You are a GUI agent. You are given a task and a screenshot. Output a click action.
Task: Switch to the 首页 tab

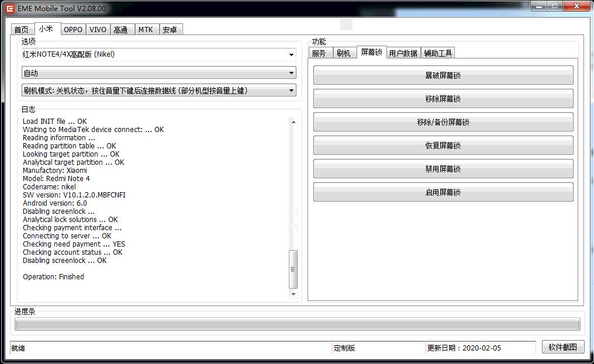pyautogui.click(x=22, y=30)
